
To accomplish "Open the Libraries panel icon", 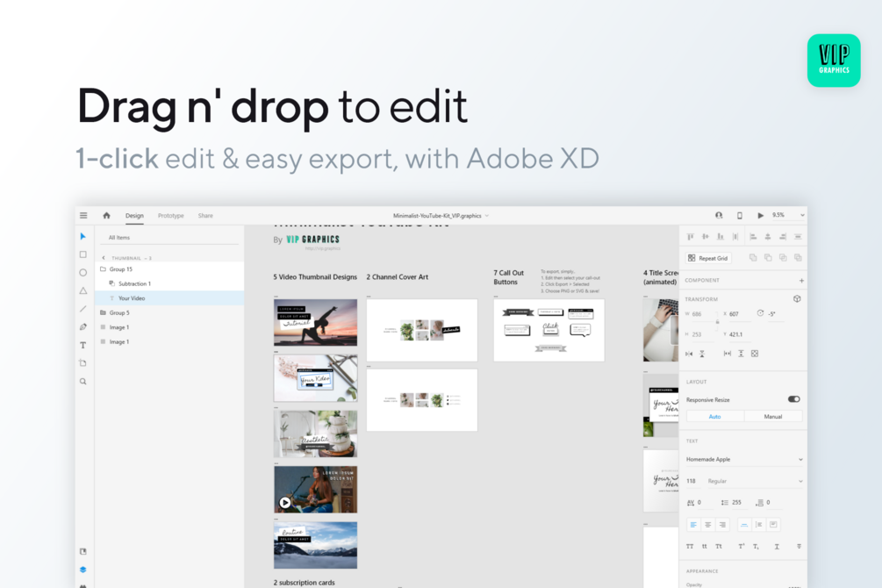I will 83,551.
